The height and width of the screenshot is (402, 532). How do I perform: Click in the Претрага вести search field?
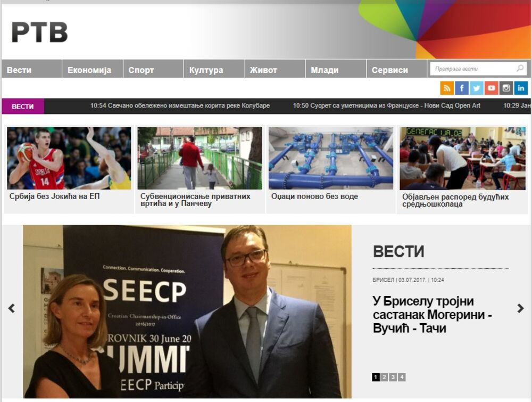pyautogui.click(x=473, y=69)
